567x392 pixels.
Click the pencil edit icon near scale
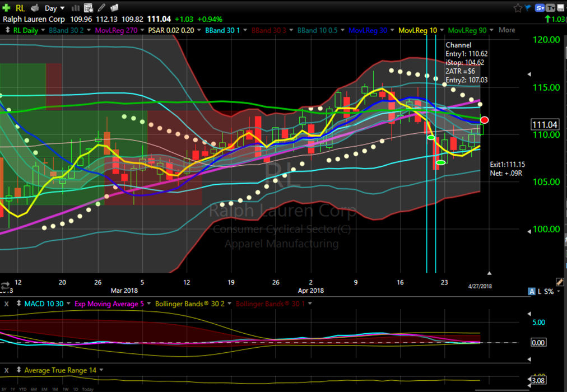click(x=559, y=282)
